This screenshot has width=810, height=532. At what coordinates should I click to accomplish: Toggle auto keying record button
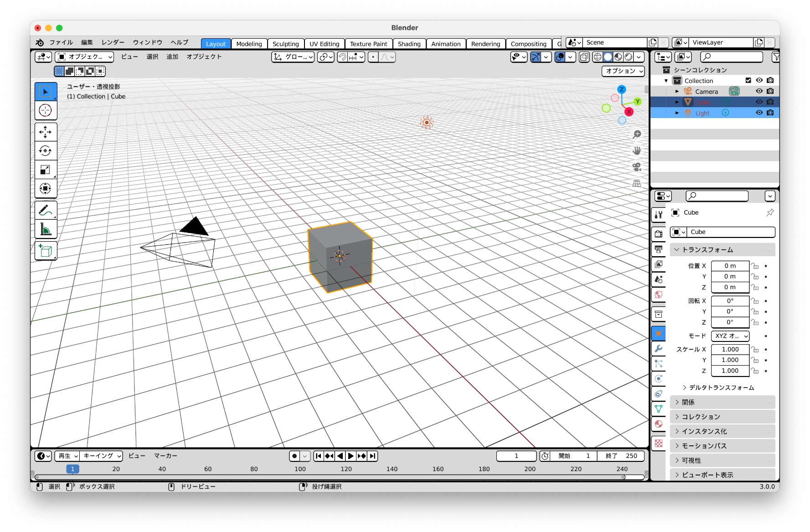[x=294, y=456]
